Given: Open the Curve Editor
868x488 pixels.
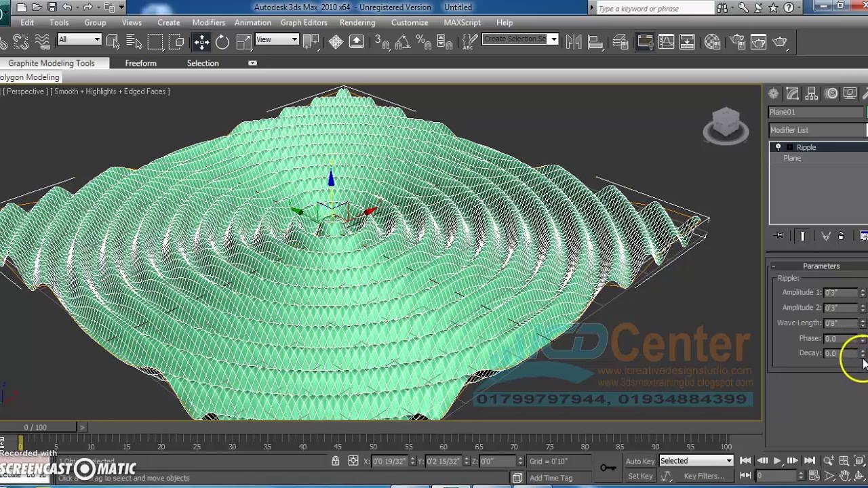Looking at the screenshot, I should pyautogui.click(x=666, y=42).
